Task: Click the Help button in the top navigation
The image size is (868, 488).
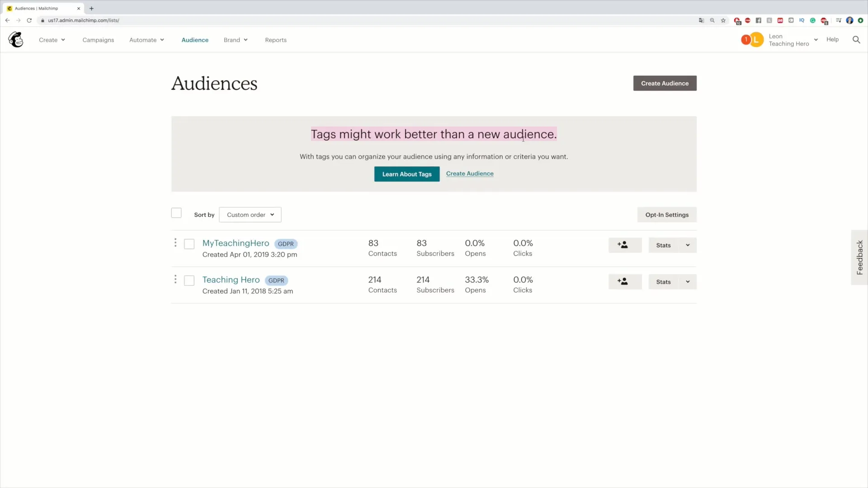Action: coord(832,39)
